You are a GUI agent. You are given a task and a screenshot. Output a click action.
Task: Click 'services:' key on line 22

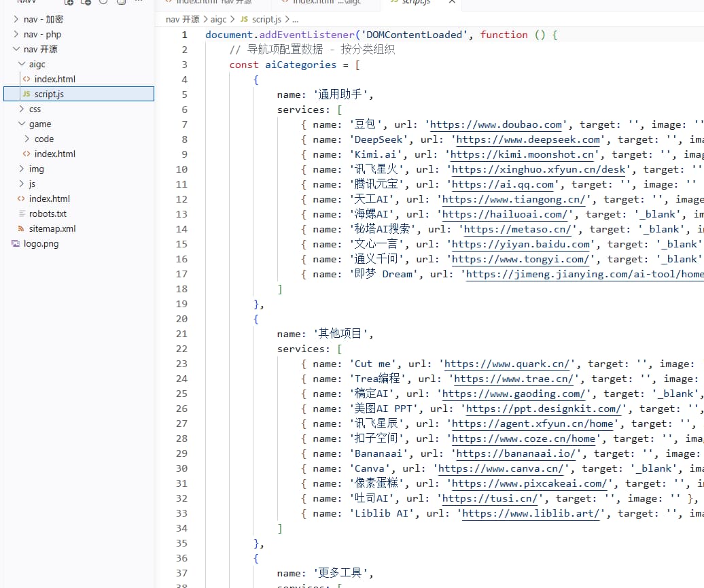(x=304, y=349)
